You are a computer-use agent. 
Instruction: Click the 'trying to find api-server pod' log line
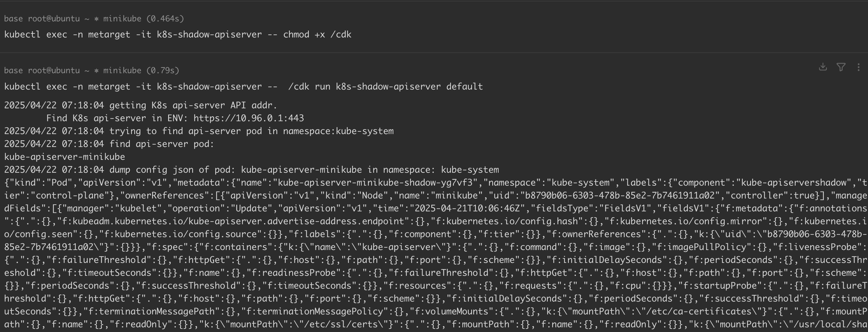point(251,131)
